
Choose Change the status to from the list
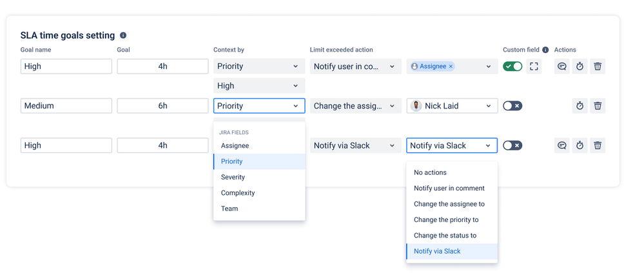[452, 236]
